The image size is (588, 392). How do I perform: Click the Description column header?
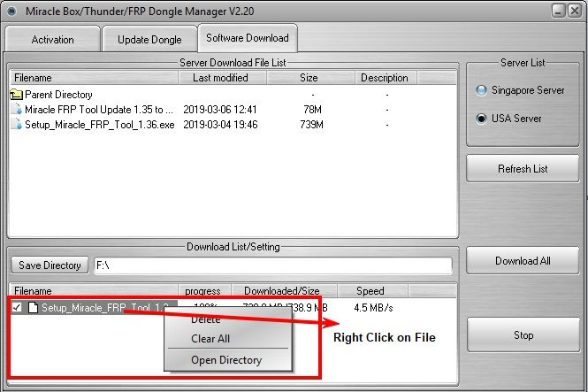point(386,78)
